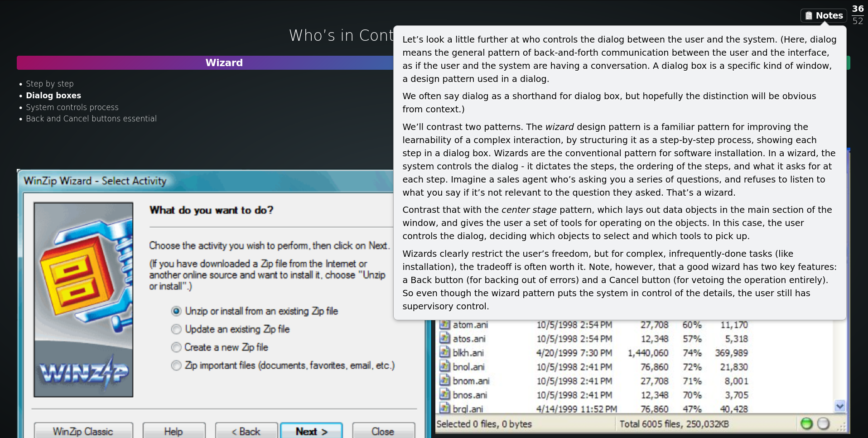Select the bnos.ani file name
Screen dimensions: 868x438
pyautogui.click(x=470, y=395)
